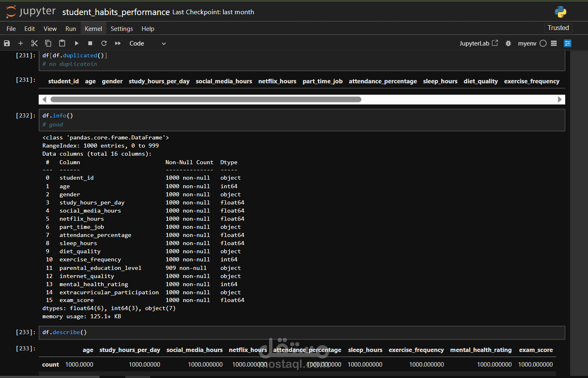Click the Last Checkpoint: last month text

(x=213, y=12)
